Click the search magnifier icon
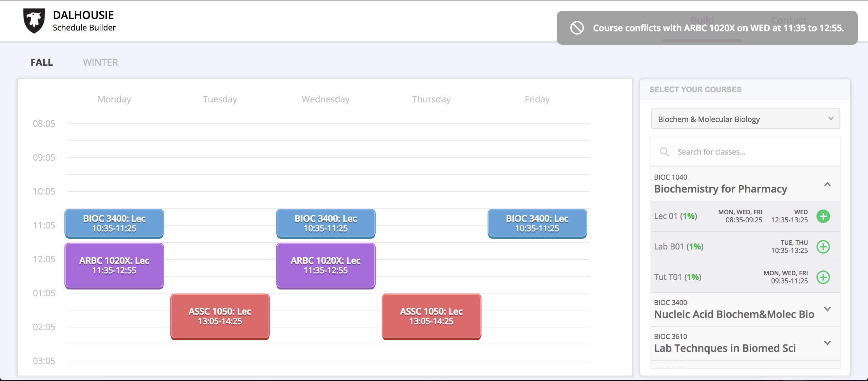Screen dimensions: 868x381 click(664, 152)
